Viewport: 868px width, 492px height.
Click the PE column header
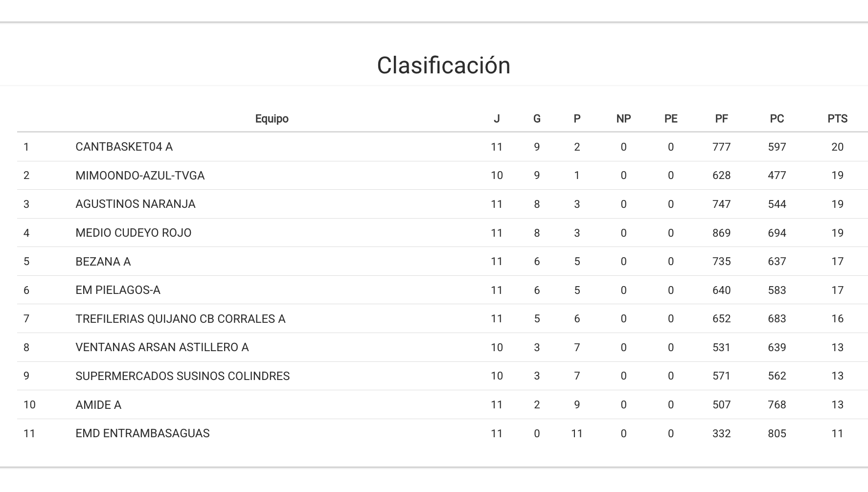670,119
